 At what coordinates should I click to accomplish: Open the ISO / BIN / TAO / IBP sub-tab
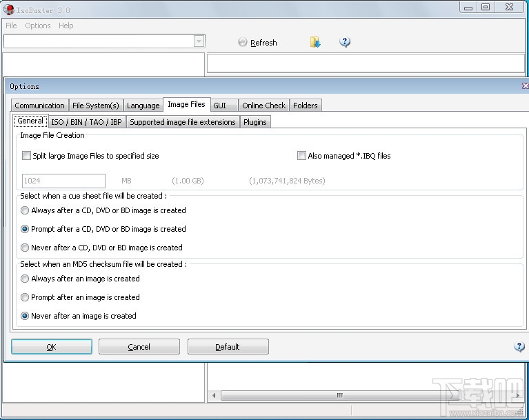pyautogui.click(x=87, y=122)
